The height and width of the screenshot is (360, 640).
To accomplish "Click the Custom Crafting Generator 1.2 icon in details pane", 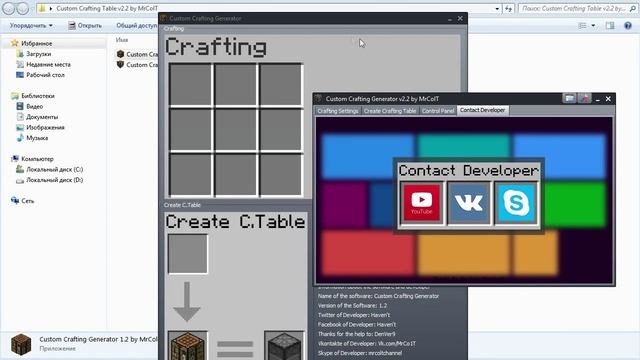I will 21,344.
